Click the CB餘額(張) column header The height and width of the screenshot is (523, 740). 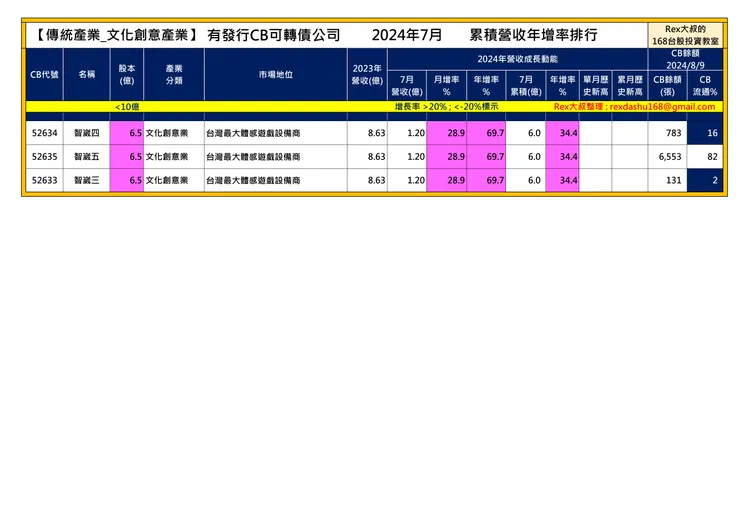pyautogui.click(x=667, y=85)
